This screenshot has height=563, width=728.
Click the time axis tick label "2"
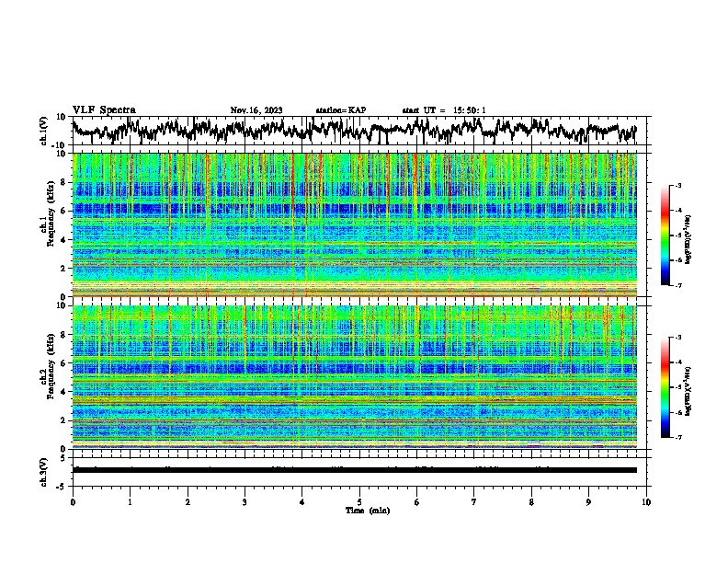(x=188, y=502)
